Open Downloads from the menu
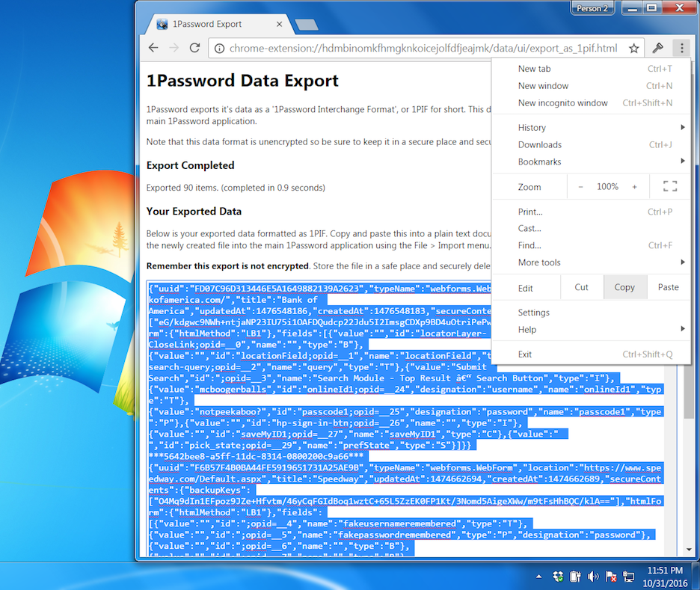700x590 pixels. point(592,144)
